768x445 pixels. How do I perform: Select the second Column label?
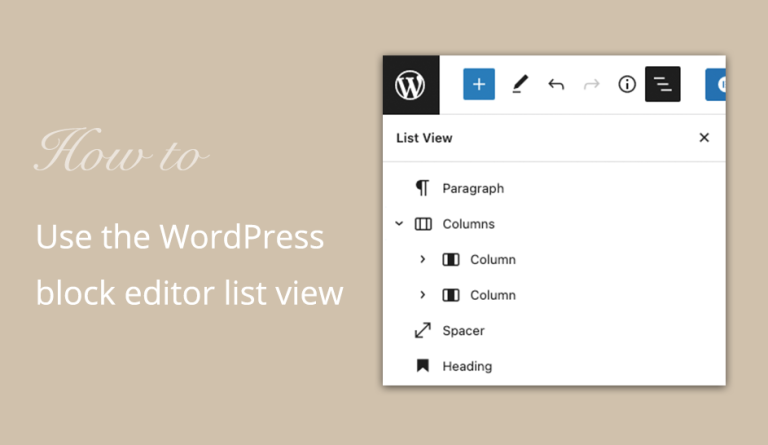coord(493,295)
